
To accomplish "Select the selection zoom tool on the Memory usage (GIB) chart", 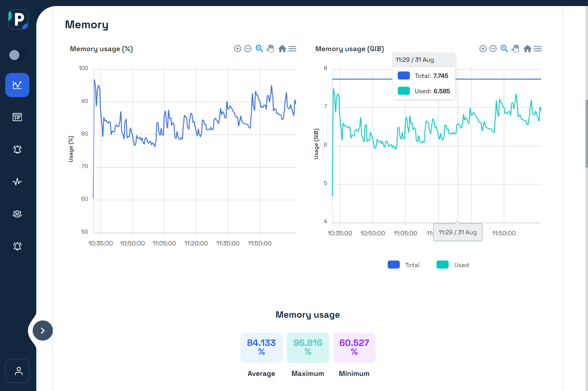I will 504,49.
